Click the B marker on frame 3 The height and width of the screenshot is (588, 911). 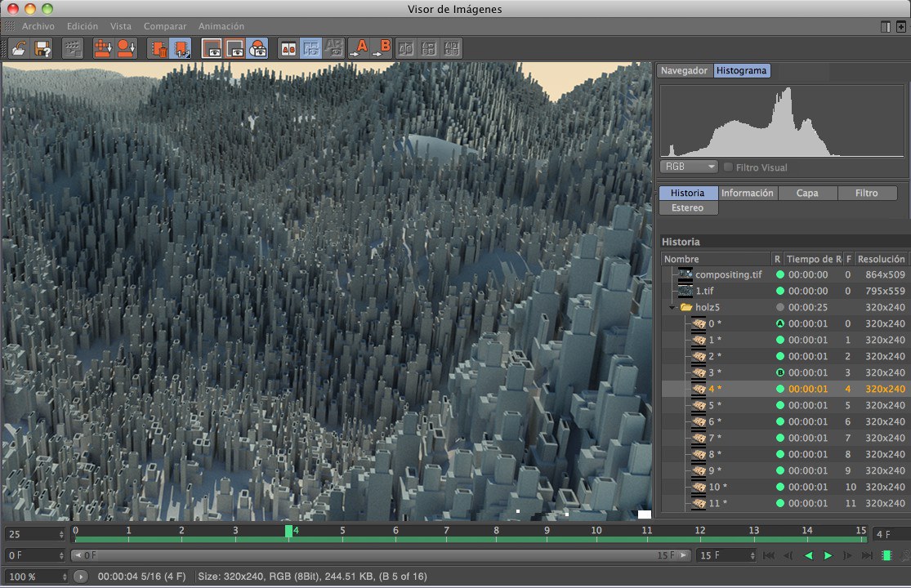click(779, 373)
